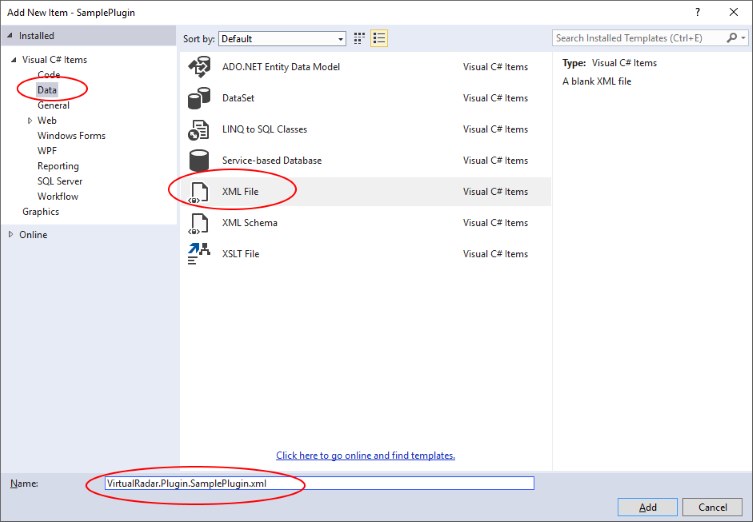Select the Windows Forms category
The image size is (753, 522).
pos(71,136)
